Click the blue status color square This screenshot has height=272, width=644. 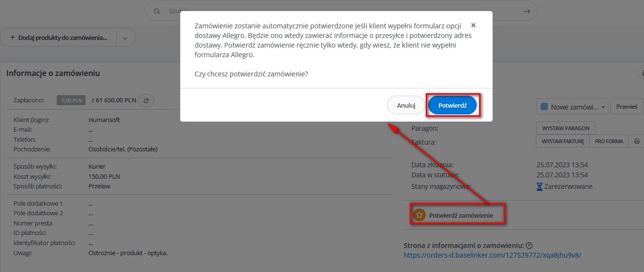tap(544, 107)
